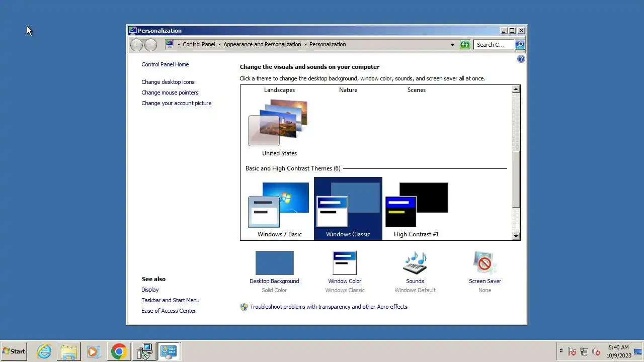Open help with the question mark icon
Screen dimensions: 644x362
coord(521,59)
